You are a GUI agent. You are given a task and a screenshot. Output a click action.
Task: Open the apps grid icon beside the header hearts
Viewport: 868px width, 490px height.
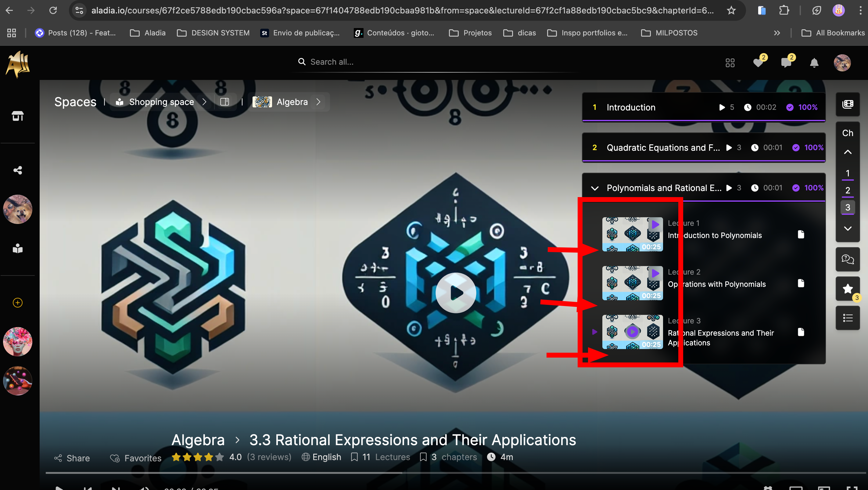coord(730,63)
